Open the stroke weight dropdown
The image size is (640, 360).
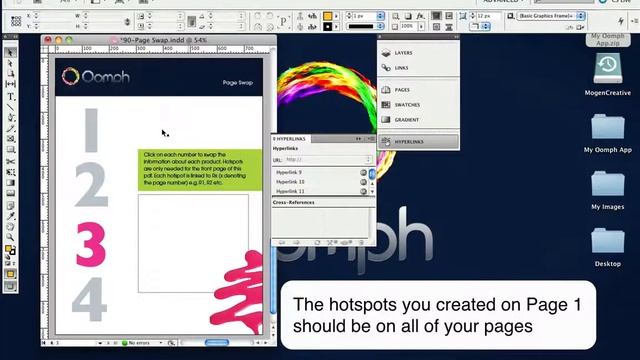380,16
